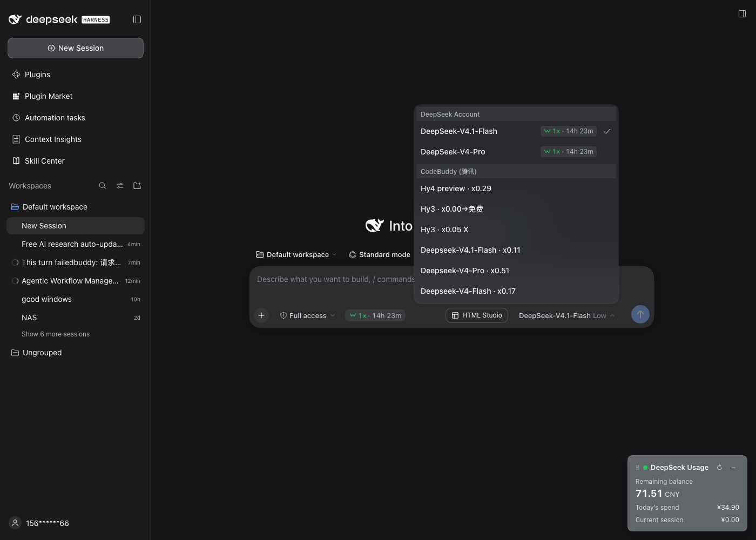This screenshot has width=756, height=540.
Task: Choose Deepseek-V4.1-Flash x0.11 model
Action: 516,250
